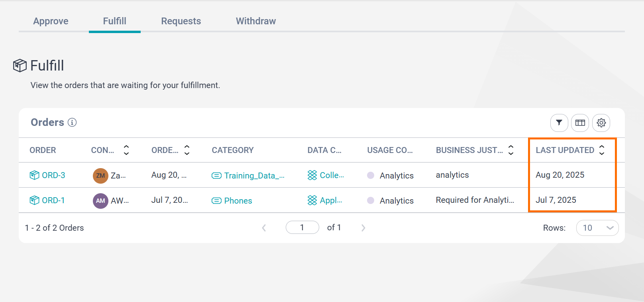The image size is (644, 302).
Task: Switch to the Requests tab
Action: [181, 21]
